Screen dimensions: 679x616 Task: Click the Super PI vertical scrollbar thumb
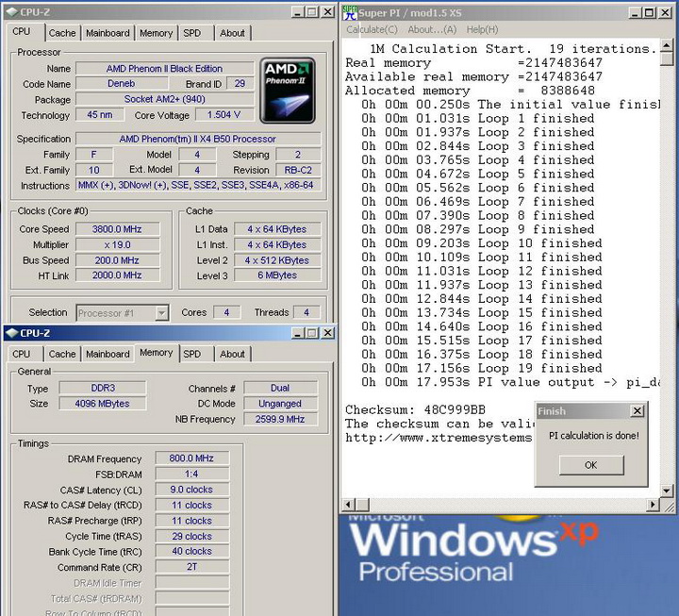point(667,58)
